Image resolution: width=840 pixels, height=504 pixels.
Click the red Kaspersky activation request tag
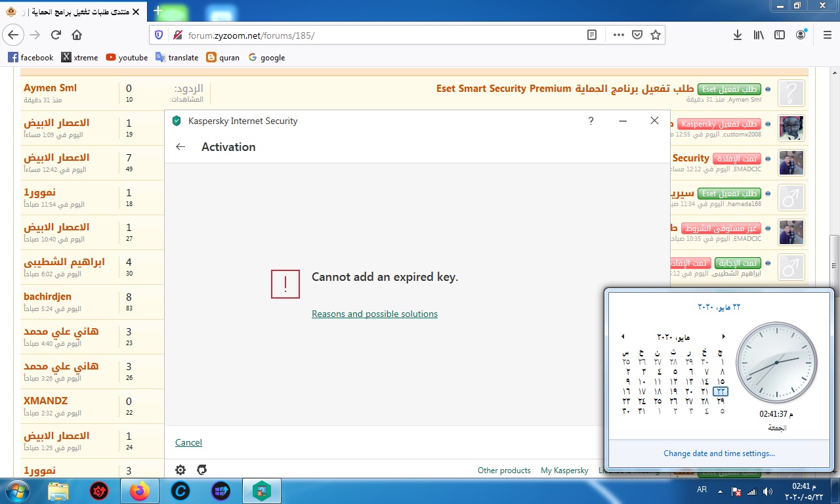click(x=719, y=124)
